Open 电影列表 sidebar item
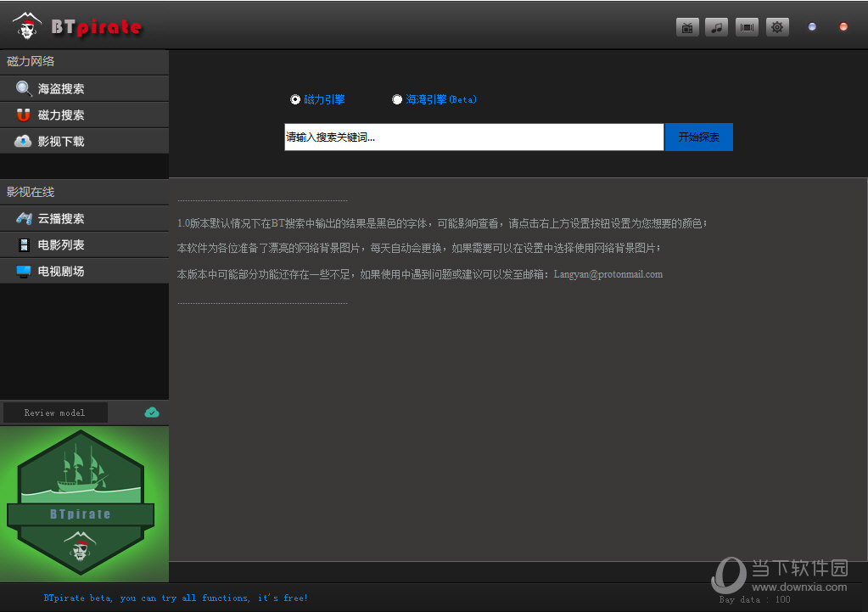 click(84, 244)
